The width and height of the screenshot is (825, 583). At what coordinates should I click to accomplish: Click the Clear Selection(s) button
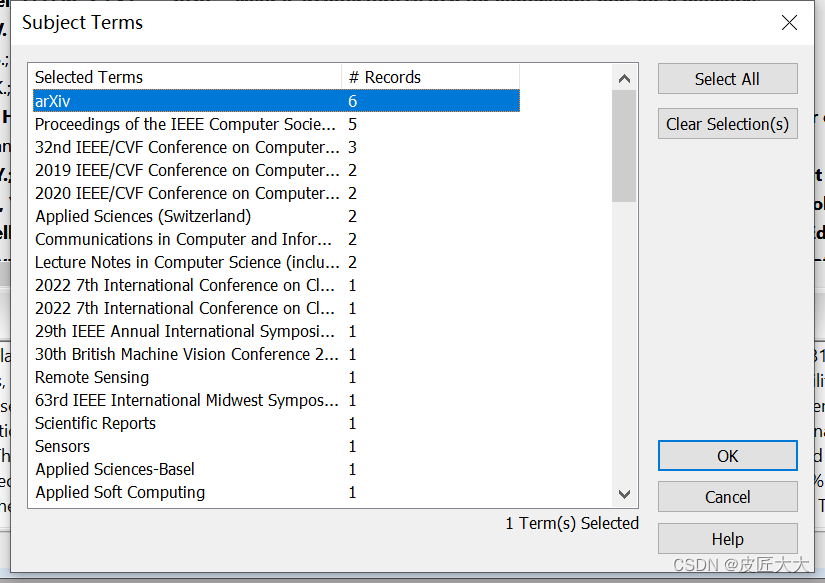(727, 124)
